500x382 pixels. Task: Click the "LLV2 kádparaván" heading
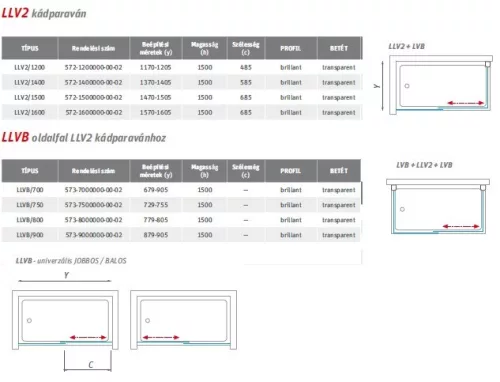click(x=44, y=13)
